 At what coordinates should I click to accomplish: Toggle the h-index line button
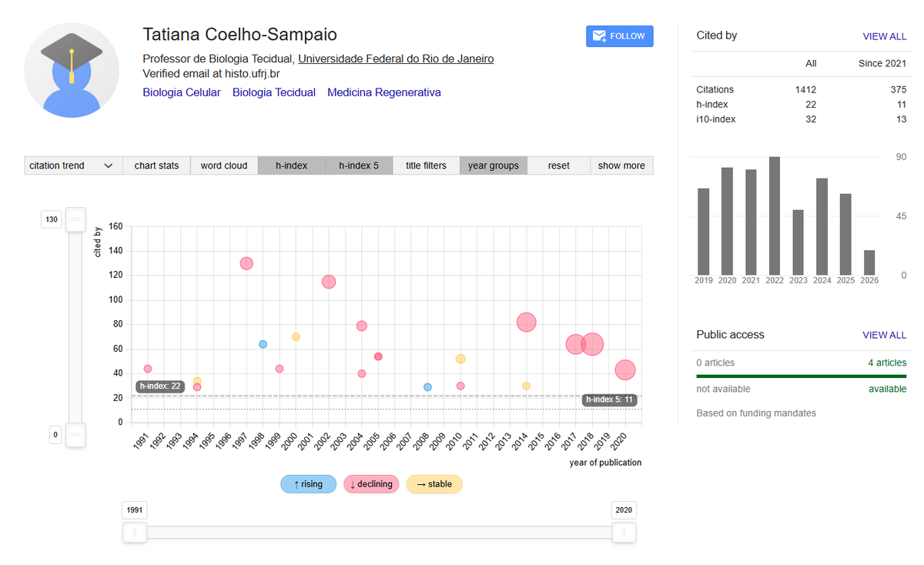[x=291, y=165]
